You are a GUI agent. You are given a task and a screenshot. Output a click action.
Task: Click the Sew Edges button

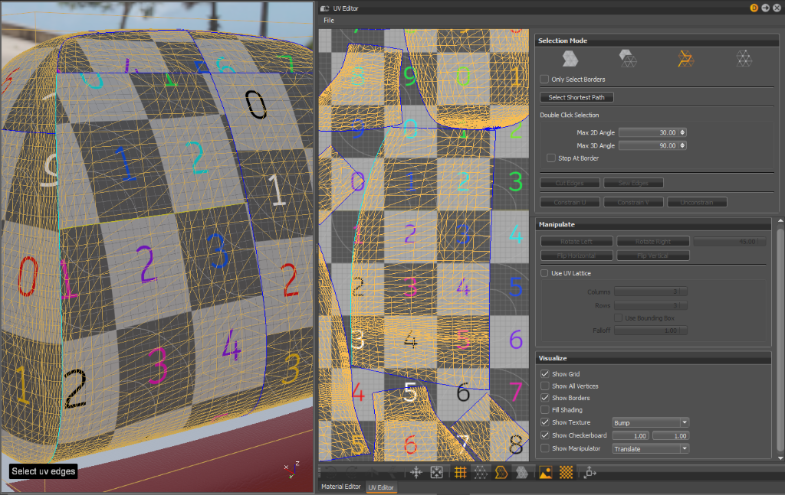pos(633,183)
